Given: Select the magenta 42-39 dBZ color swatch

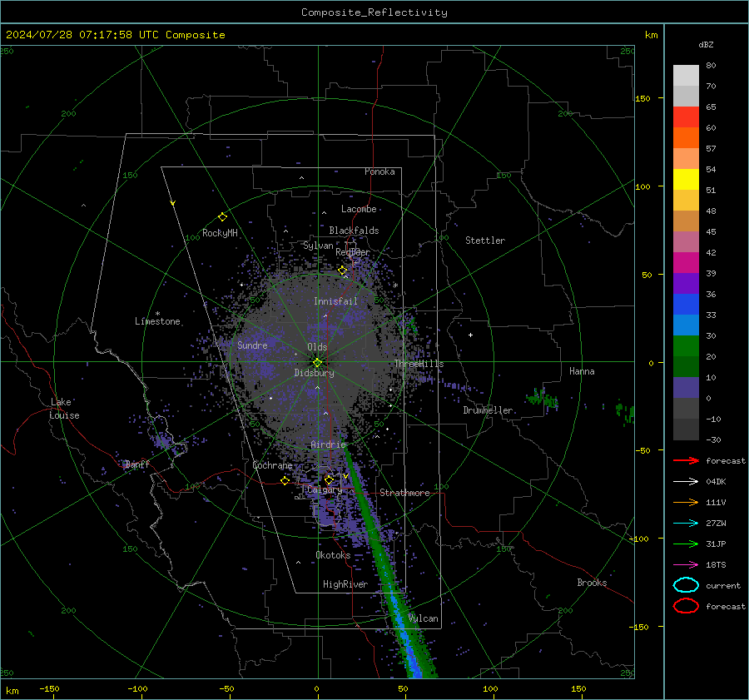Looking at the screenshot, I should (x=686, y=263).
